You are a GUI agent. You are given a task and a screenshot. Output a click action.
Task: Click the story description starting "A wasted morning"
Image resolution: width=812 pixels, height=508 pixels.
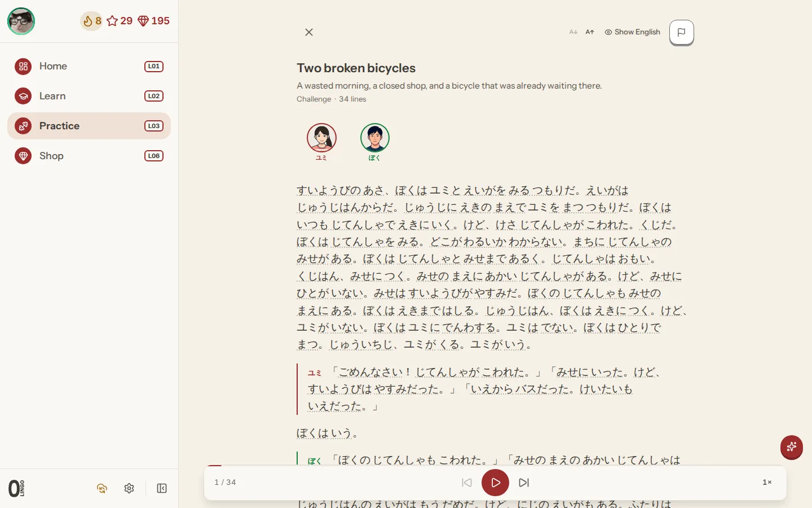[x=449, y=86]
